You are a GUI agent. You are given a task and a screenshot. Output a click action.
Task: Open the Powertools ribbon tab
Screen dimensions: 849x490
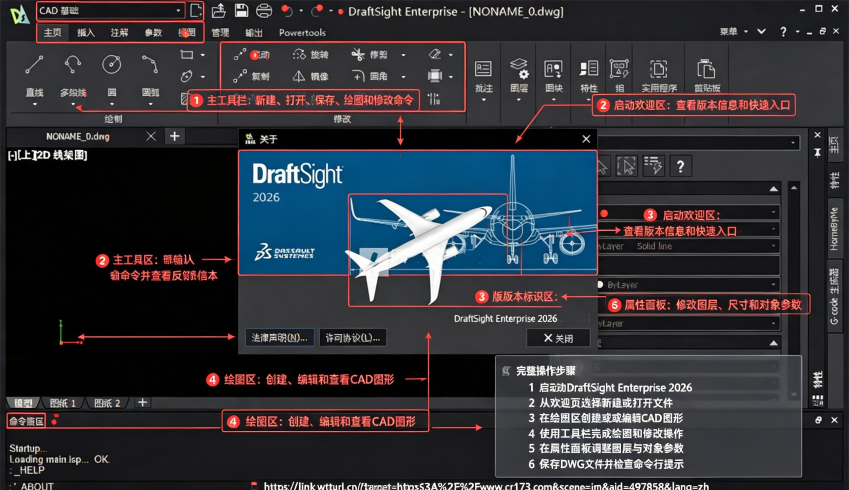(x=302, y=32)
